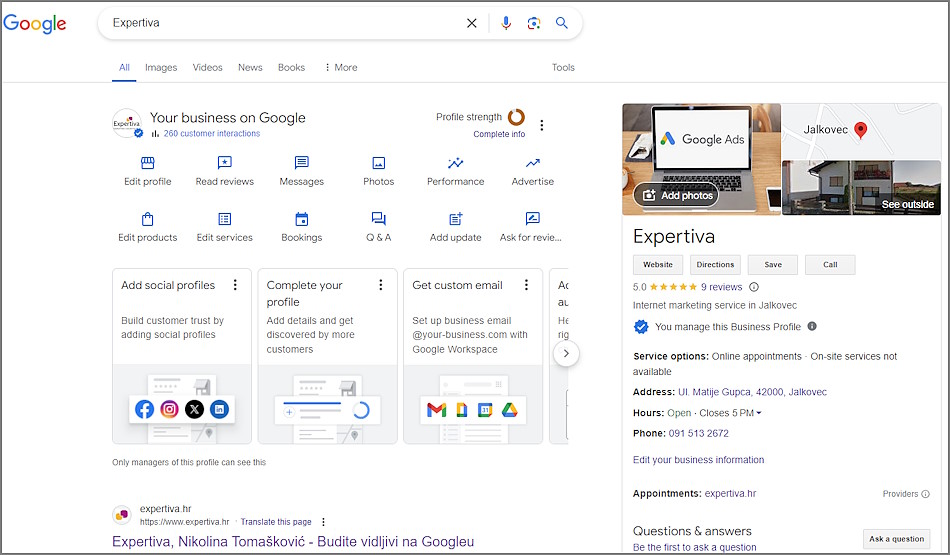This screenshot has height=555, width=950.
Task: Open the Edit services list icon
Action: [x=224, y=219]
